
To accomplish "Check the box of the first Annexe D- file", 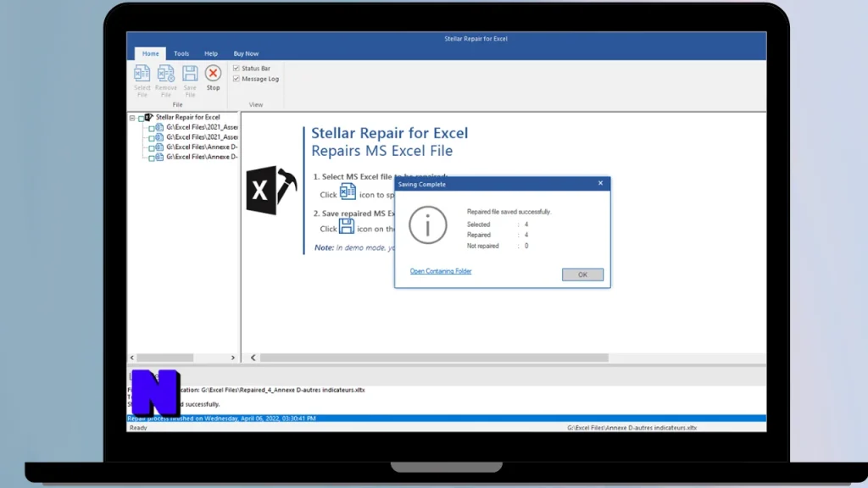I will [152, 147].
